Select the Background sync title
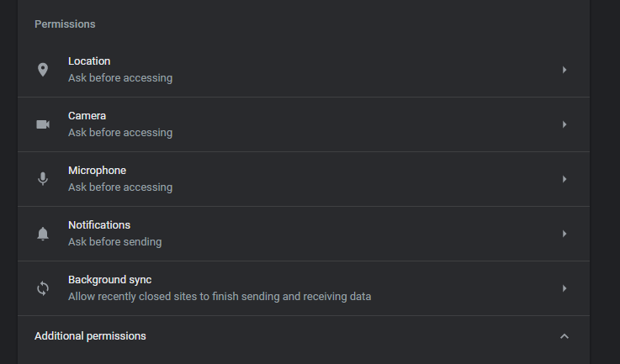 point(109,280)
